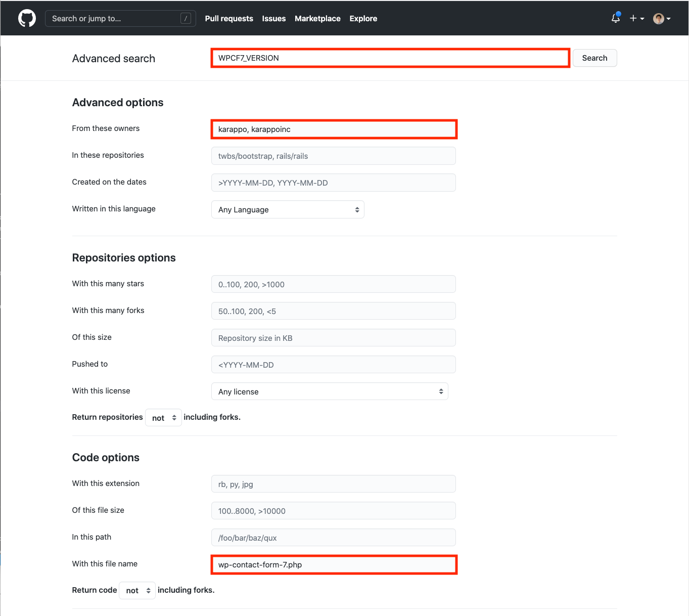Edit the From these owners field
Screen dimensions: 689x616
[x=334, y=129]
